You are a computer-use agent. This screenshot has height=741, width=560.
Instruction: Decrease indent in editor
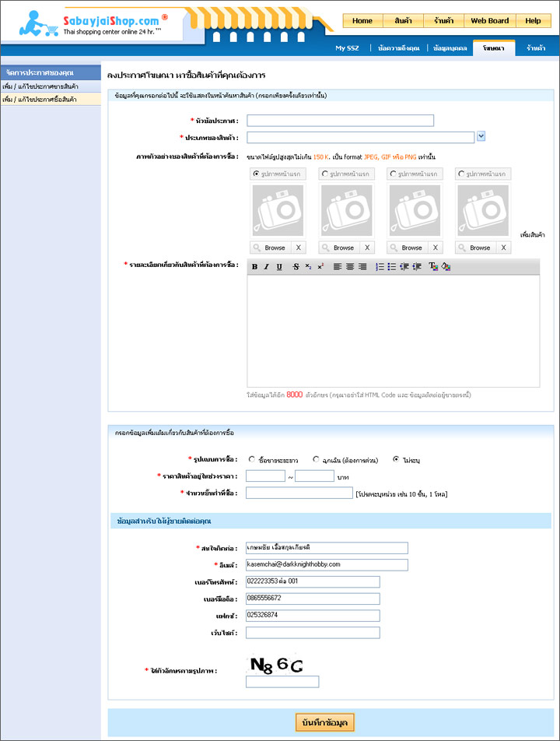[x=404, y=267]
